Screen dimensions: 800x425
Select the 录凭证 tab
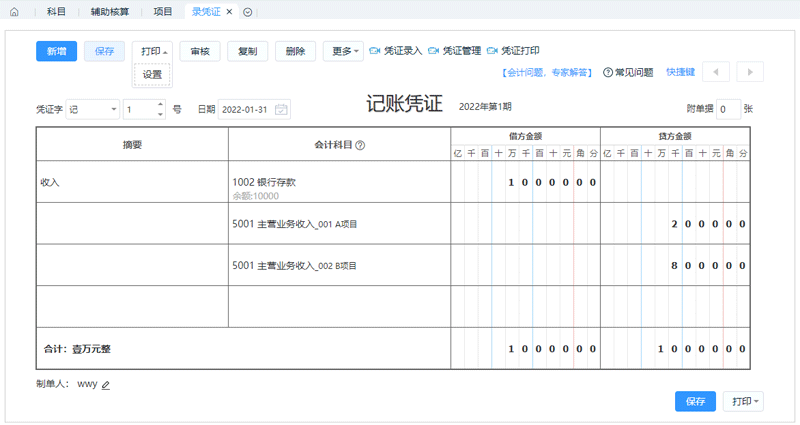(x=206, y=12)
